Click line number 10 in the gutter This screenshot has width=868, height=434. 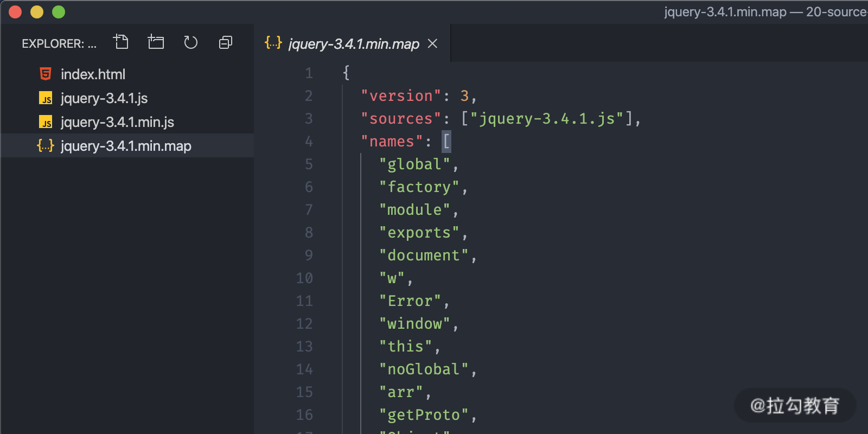[x=304, y=278]
